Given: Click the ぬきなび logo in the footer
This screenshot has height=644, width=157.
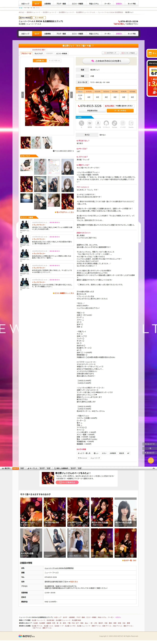Looking at the screenshot, I should [x=27, y=636].
